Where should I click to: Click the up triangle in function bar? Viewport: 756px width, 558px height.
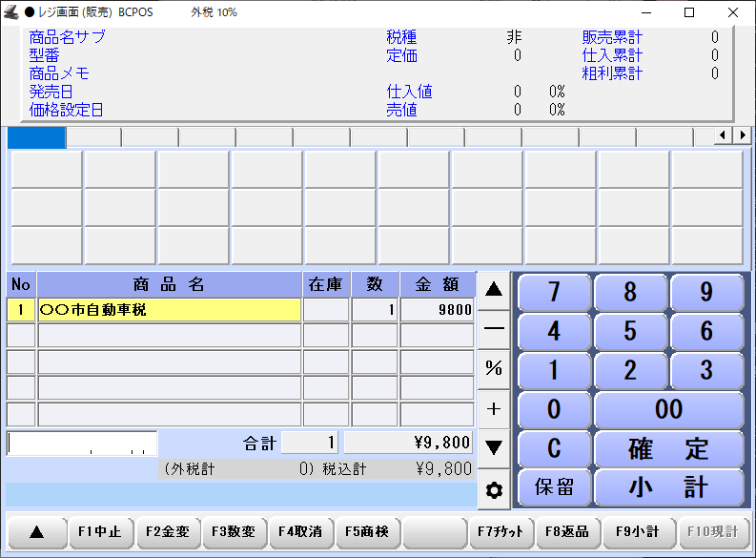point(37,532)
